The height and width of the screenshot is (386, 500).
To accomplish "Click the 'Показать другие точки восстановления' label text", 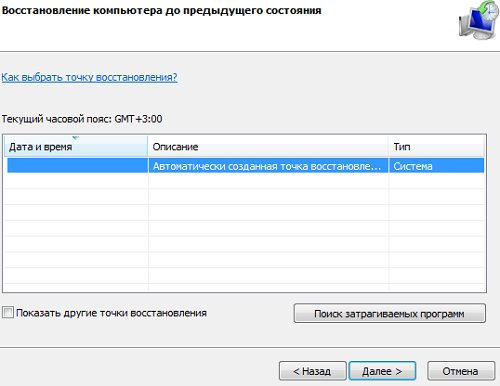I will [111, 313].
